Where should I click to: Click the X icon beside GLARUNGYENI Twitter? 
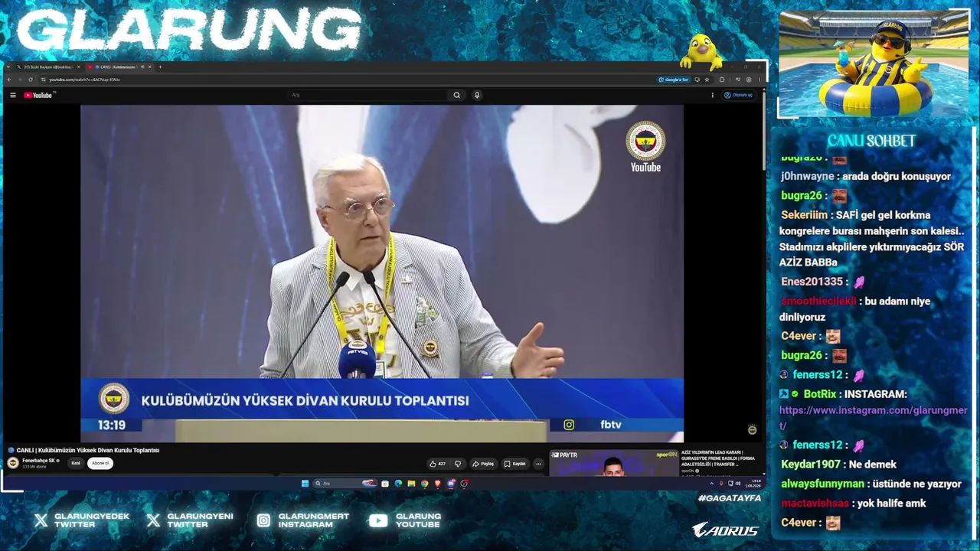click(153, 520)
